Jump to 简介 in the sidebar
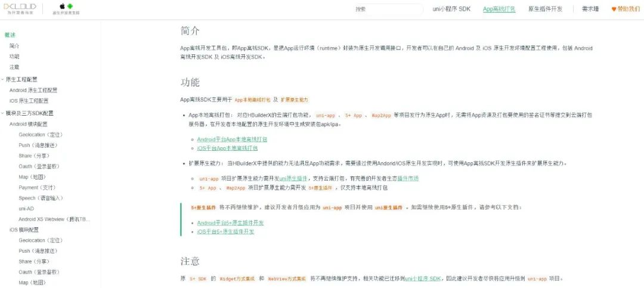This screenshot has width=644, height=288. 14,46
